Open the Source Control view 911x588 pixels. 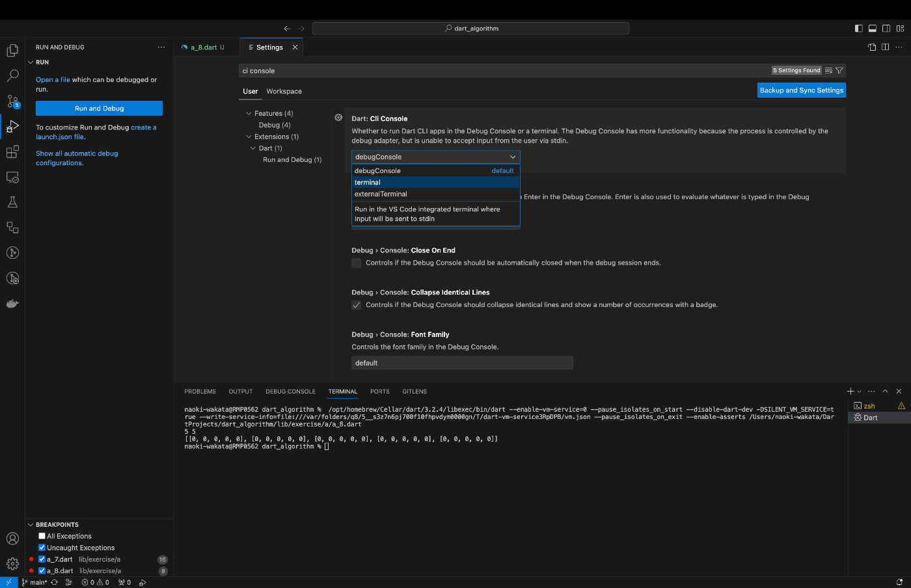pos(12,101)
